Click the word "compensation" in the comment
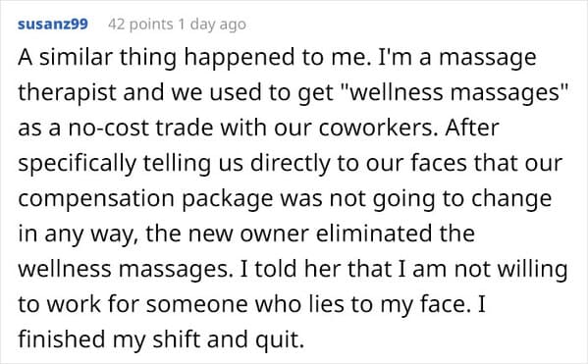Image resolution: width=588 pixels, height=364 pixels. 96,199
